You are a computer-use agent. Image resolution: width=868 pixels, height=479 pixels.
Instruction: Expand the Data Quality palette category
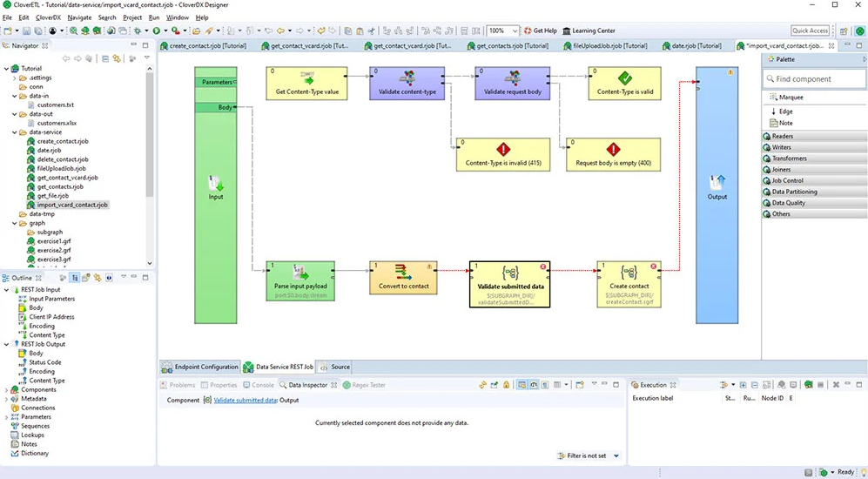pos(814,203)
